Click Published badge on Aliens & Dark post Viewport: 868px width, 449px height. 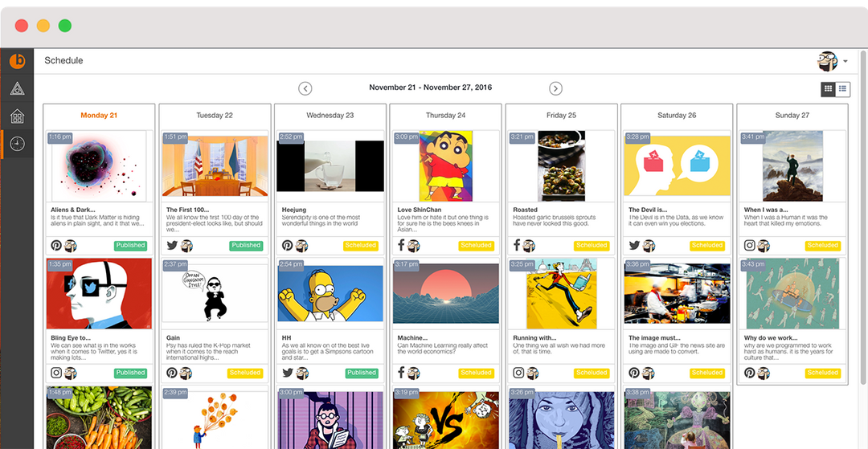coord(131,246)
